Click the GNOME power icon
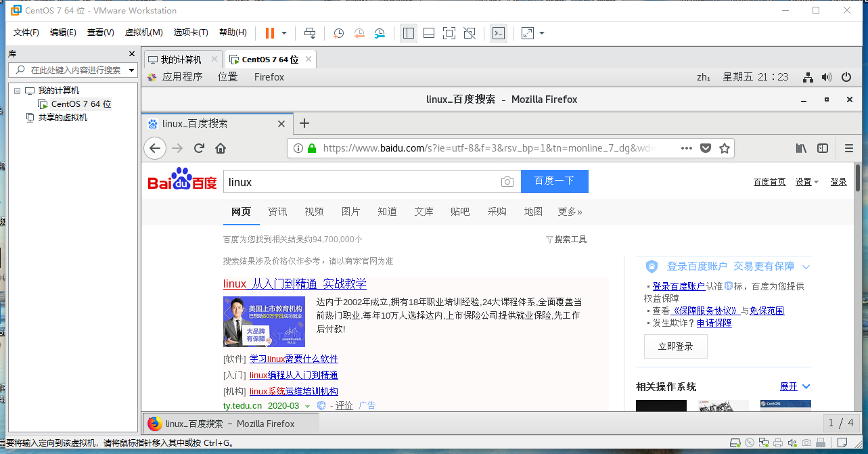Image resolution: width=868 pixels, height=454 pixels. 846,77
